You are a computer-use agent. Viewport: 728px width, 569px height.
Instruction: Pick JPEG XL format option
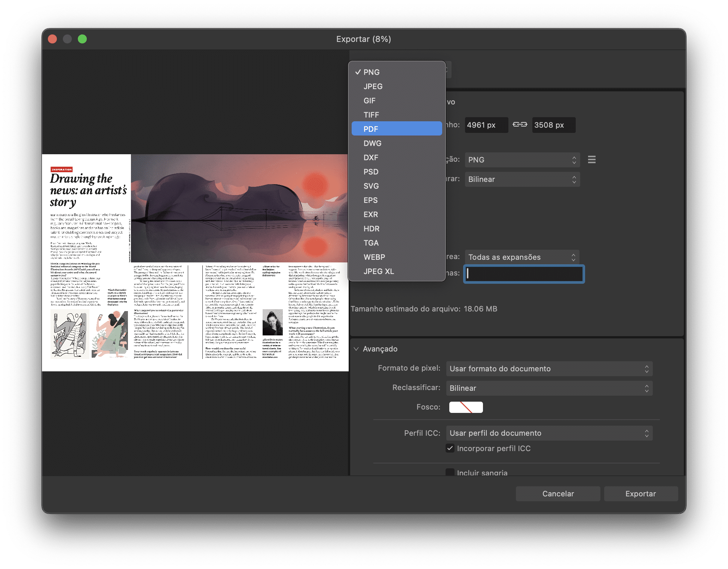point(397,271)
